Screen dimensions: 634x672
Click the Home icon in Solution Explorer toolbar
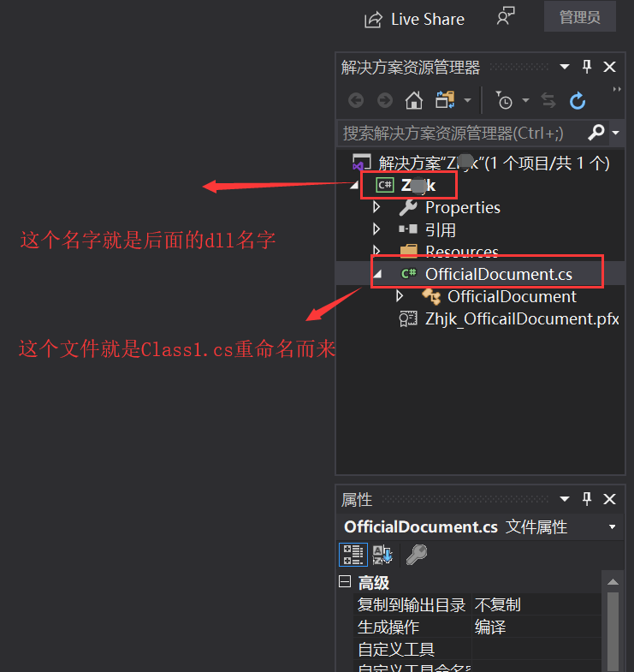413,101
